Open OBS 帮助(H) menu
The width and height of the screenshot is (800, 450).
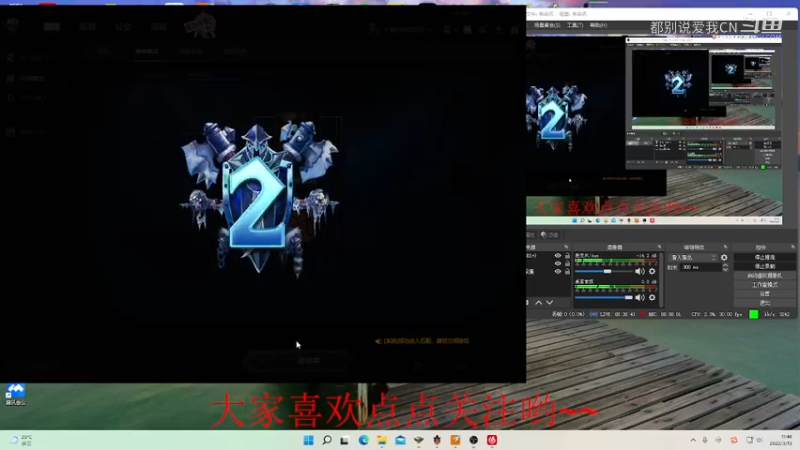[x=598, y=25]
